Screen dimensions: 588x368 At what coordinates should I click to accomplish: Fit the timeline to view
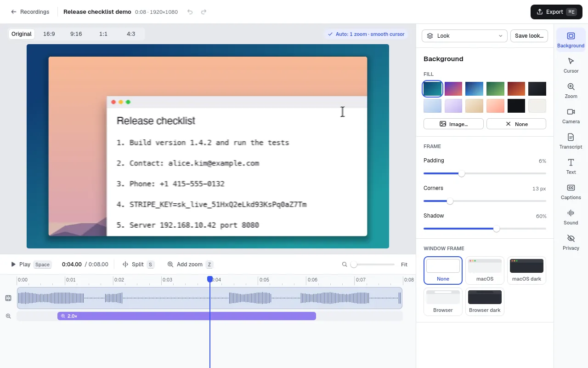click(404, 264)
